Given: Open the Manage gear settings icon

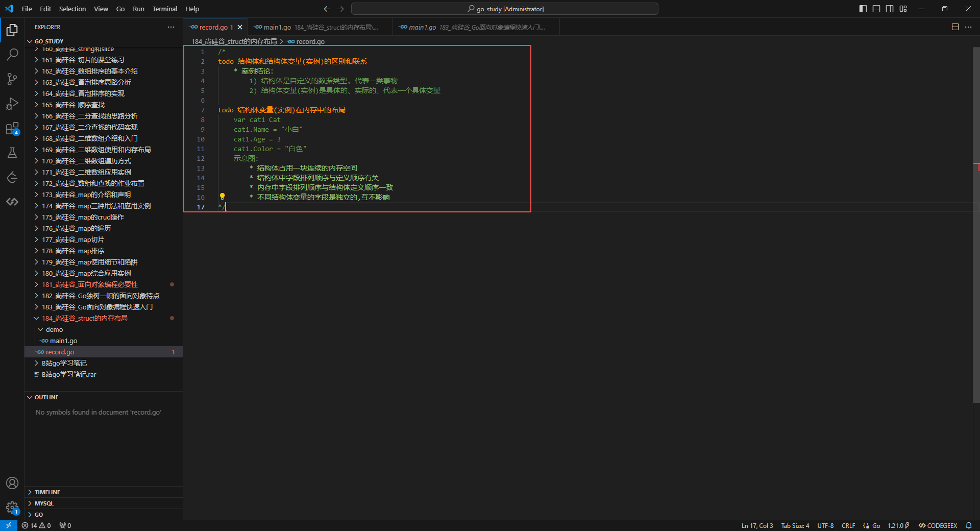Looking at the screenshot, I should [12, 508].
